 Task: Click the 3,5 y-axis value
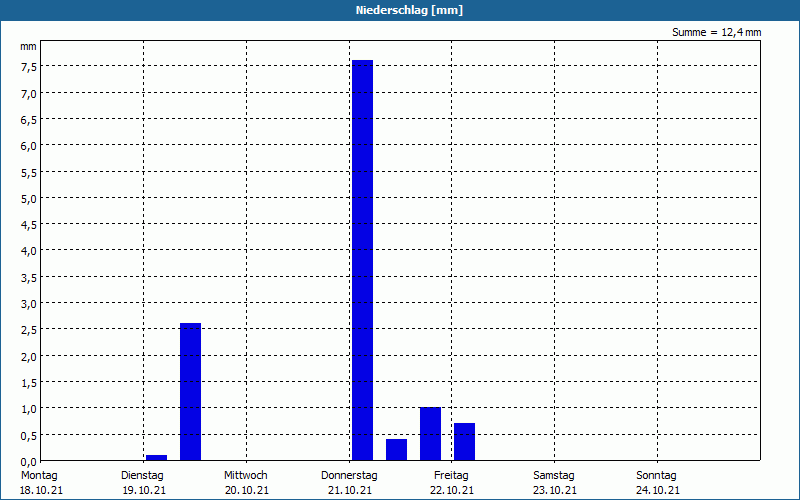click(29, 278)
